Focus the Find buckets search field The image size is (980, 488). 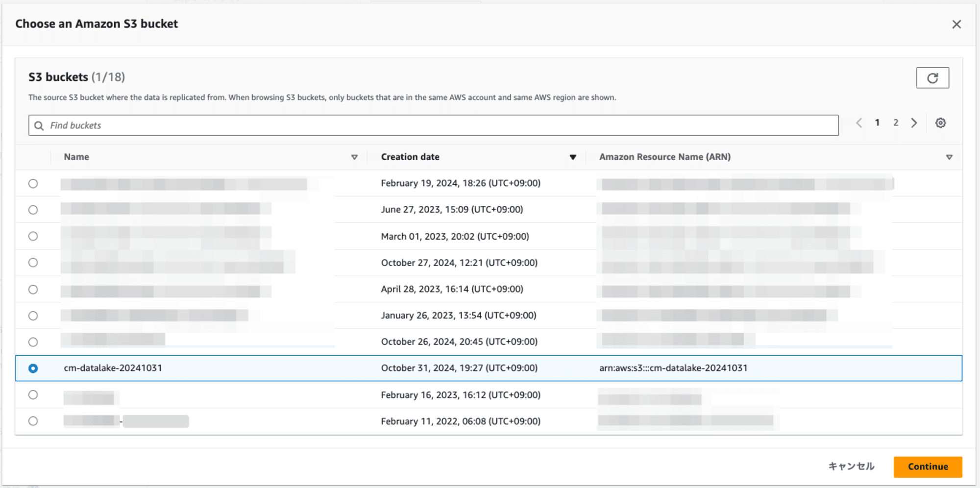point(434,125)
